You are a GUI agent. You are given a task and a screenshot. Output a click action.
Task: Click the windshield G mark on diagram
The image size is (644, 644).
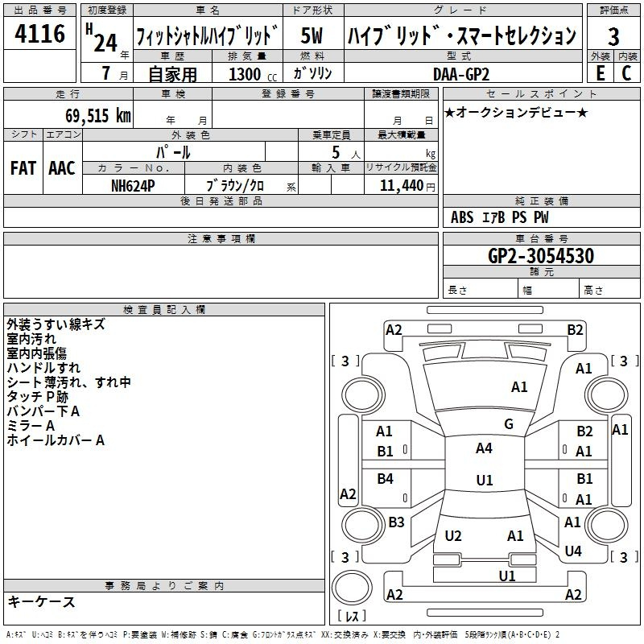(x=509, y=424)
